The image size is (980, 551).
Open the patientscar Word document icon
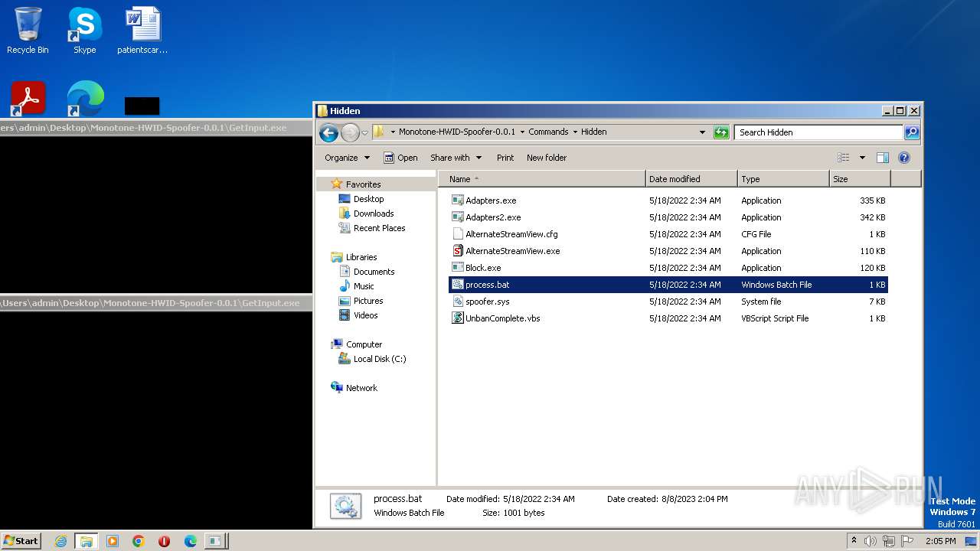[142, 31]
